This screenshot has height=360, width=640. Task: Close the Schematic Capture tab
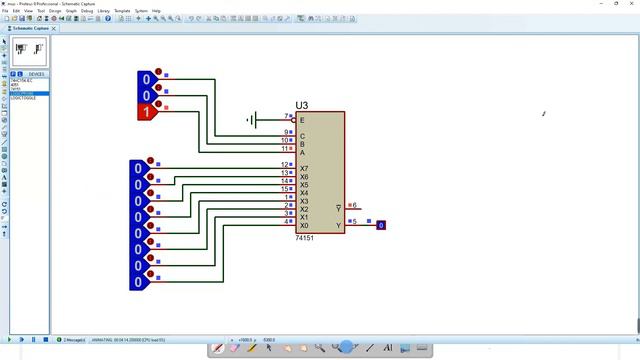tap(53, 29)
